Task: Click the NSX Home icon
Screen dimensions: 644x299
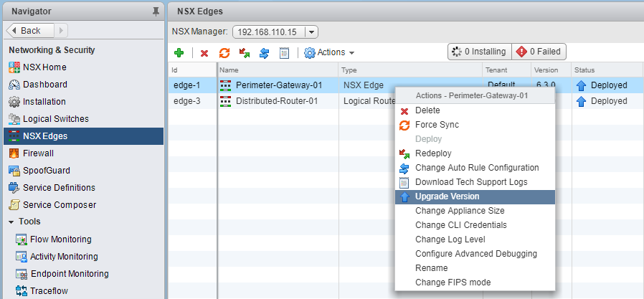Action: click(14, 67)
